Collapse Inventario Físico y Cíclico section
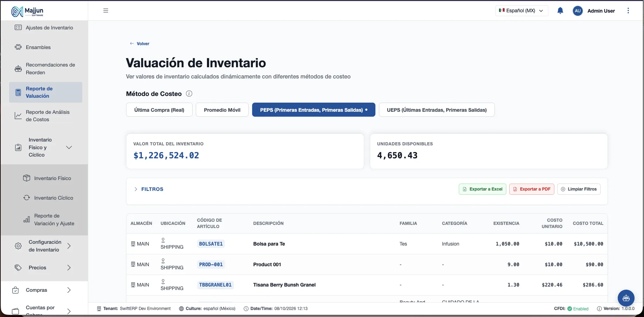The width and height of the screenshot is (644, 317). tap(69, 147)
